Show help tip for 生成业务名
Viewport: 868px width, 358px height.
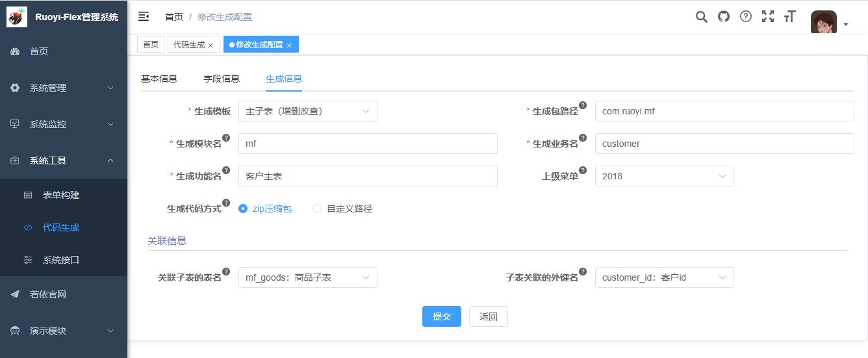[583, 138]
